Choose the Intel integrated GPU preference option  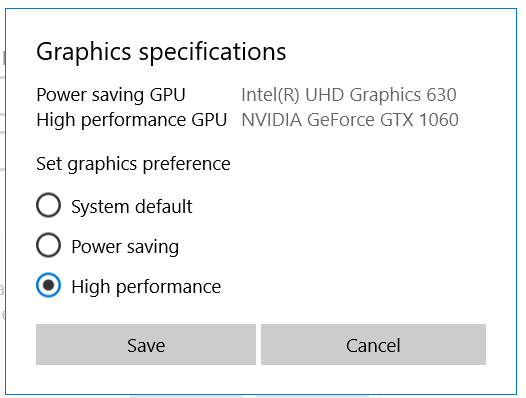48,245
